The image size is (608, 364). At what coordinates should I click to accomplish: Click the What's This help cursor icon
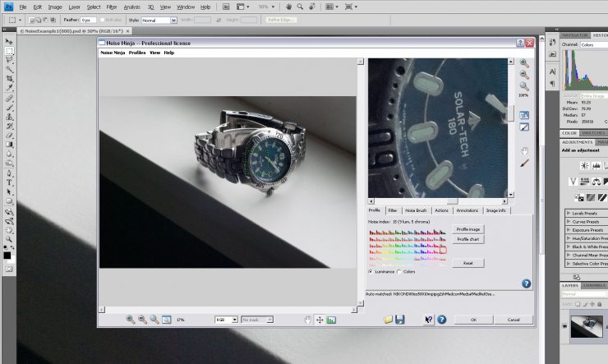point(428,320)
